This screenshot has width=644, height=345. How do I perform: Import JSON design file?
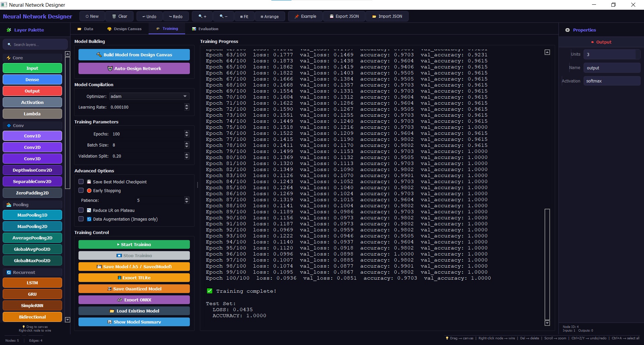(x=387, y=16)
